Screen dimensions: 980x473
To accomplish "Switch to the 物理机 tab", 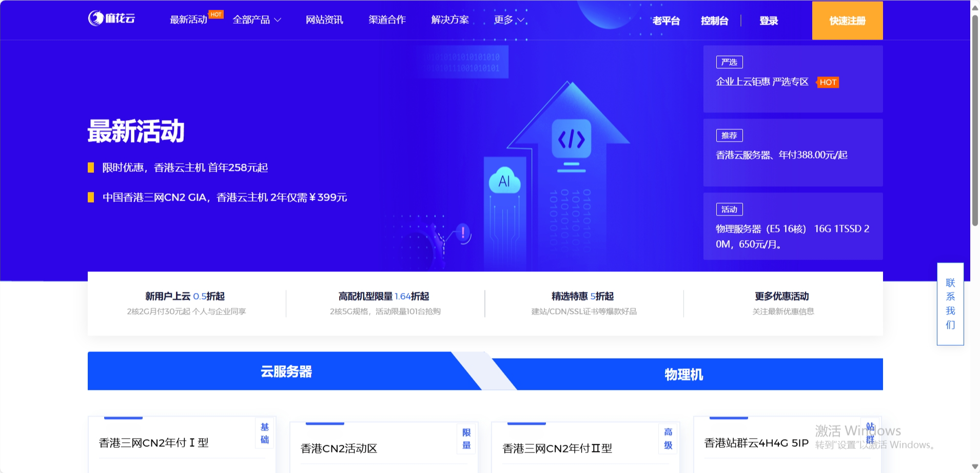I will point(683,375).
